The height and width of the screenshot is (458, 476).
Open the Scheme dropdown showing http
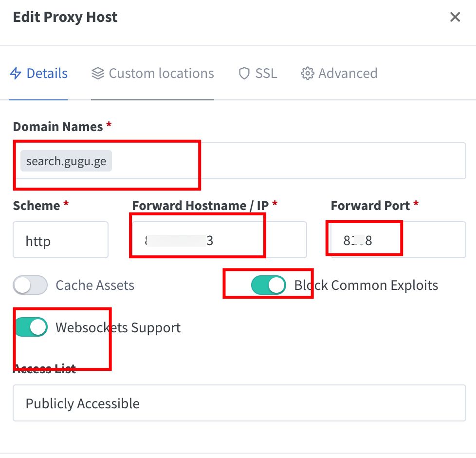(60, 240)
